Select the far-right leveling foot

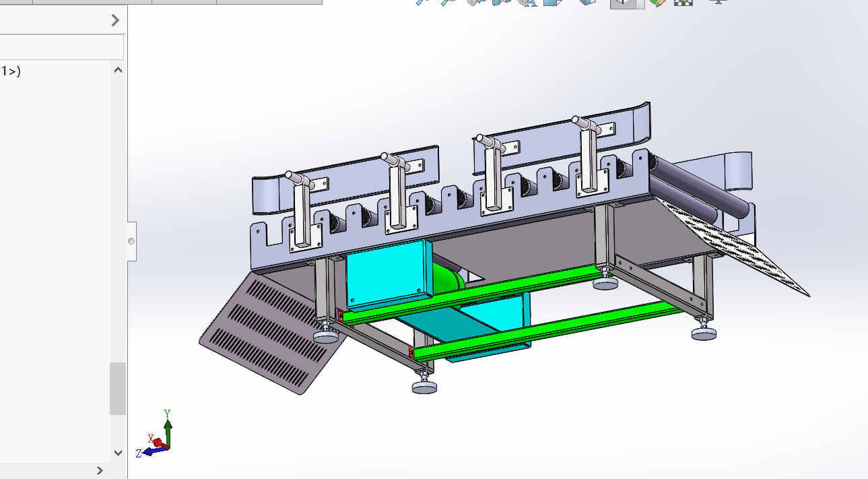click(704, 329)
